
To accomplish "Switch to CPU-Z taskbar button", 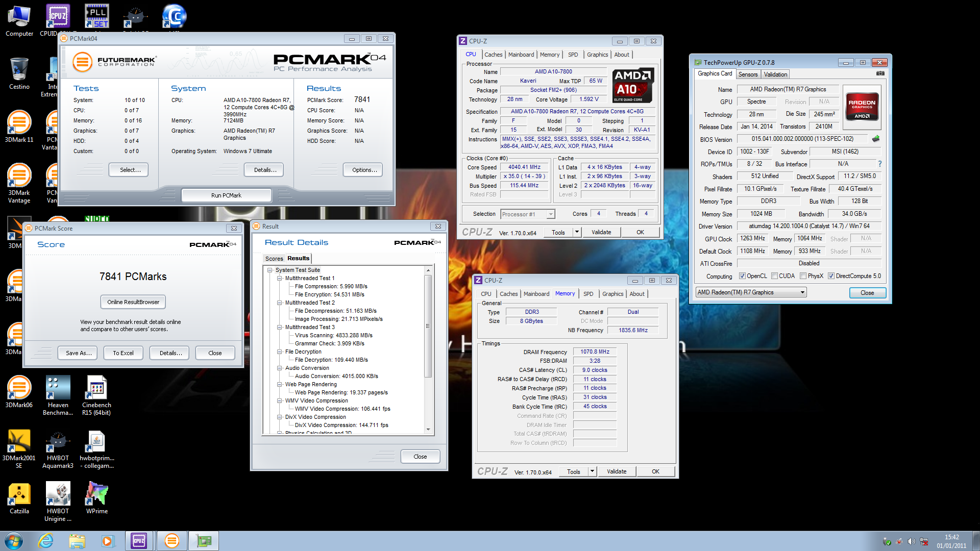I will (139, 541).
